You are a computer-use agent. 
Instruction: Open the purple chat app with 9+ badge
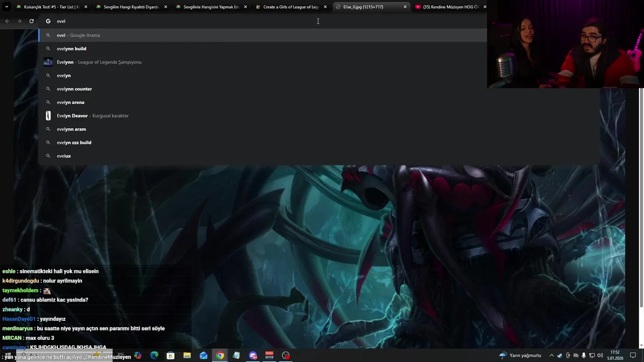253,355
